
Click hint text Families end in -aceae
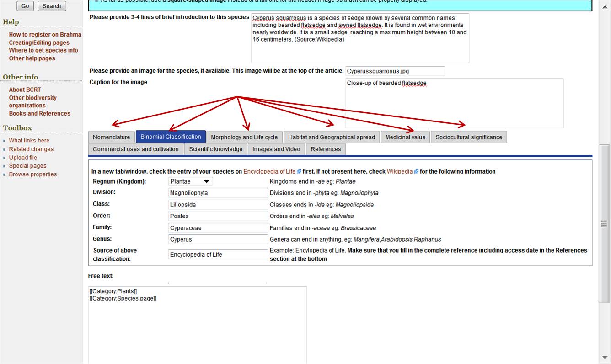click(x=323, y=228)
